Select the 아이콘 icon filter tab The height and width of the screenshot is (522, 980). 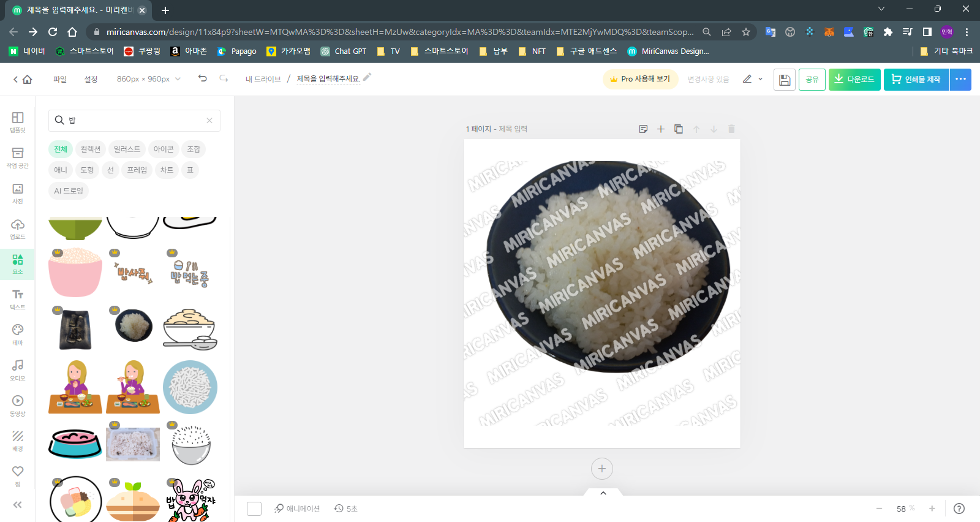(x=164, y=149)
